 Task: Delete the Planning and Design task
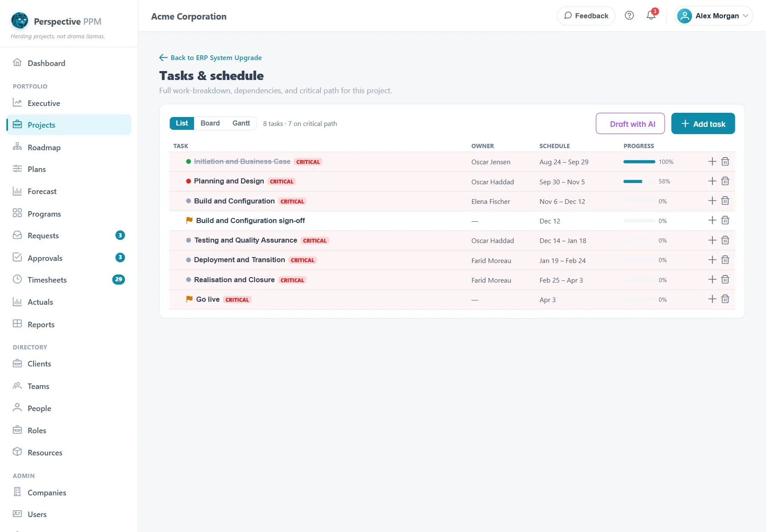[725, 181]
